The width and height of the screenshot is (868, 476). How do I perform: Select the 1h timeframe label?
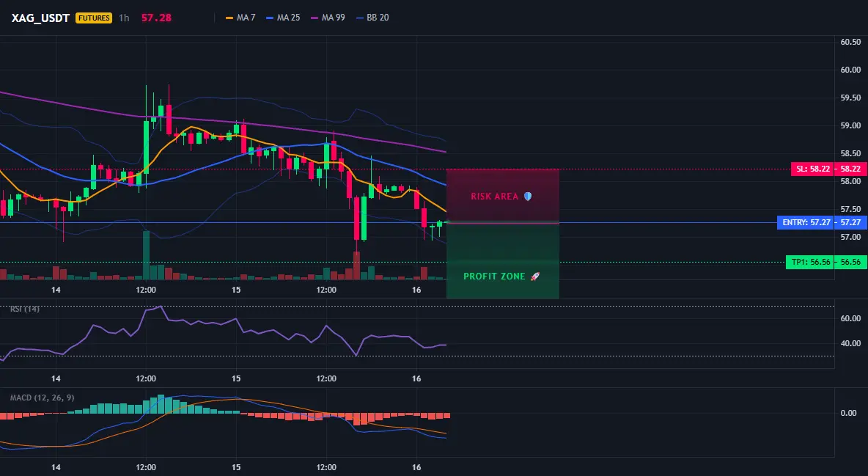pos(124,18)
